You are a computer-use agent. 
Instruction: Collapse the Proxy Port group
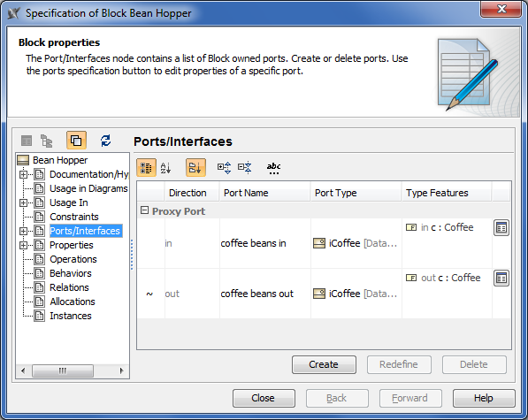coord(144,210)
